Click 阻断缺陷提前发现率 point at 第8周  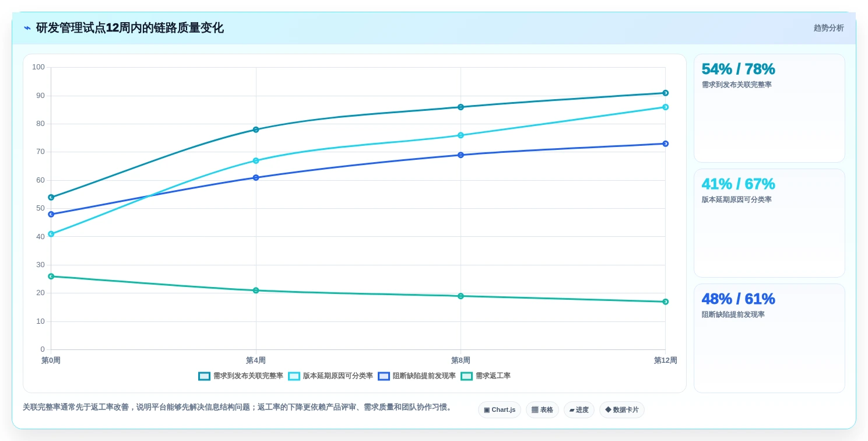pyautogui.click(x=461, y=155)
